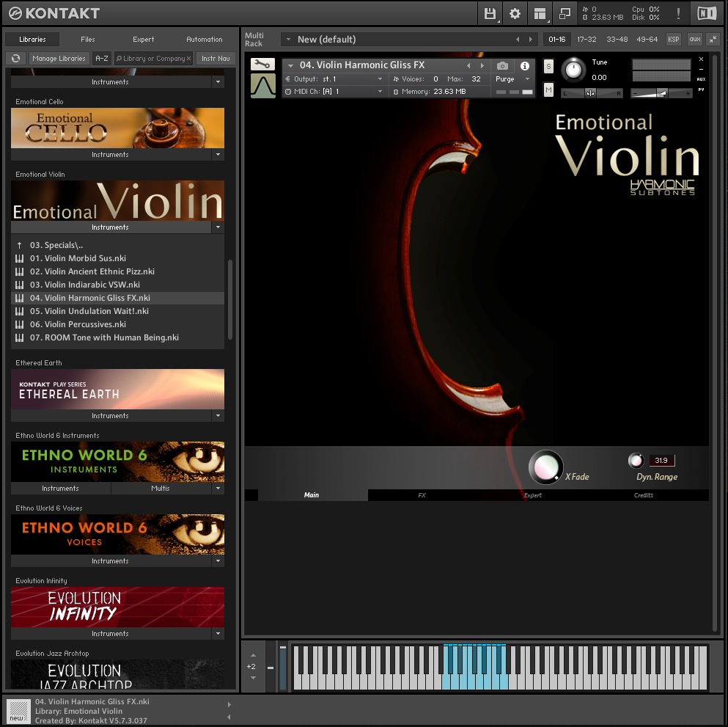Click the NI logo top right
Screen dimensions: 728x727
707,13
